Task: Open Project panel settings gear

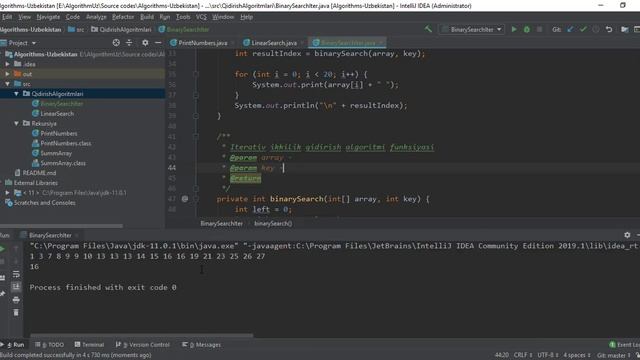Action: click(145, 43)
